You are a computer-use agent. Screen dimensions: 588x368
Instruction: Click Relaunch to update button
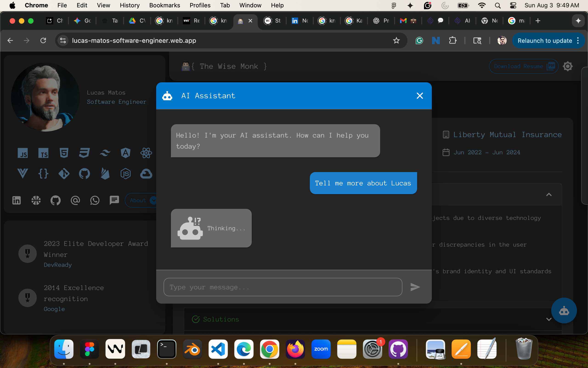[545, 41]
